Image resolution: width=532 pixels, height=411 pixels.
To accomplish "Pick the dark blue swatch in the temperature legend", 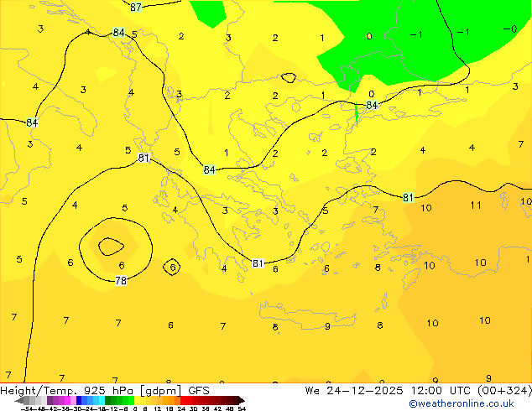I will pos(79,400).
